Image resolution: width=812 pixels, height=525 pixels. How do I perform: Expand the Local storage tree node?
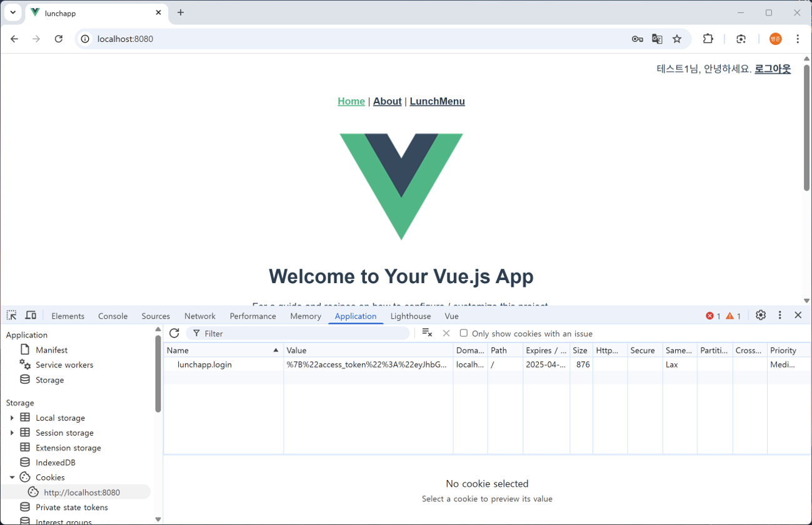point(12,417)
